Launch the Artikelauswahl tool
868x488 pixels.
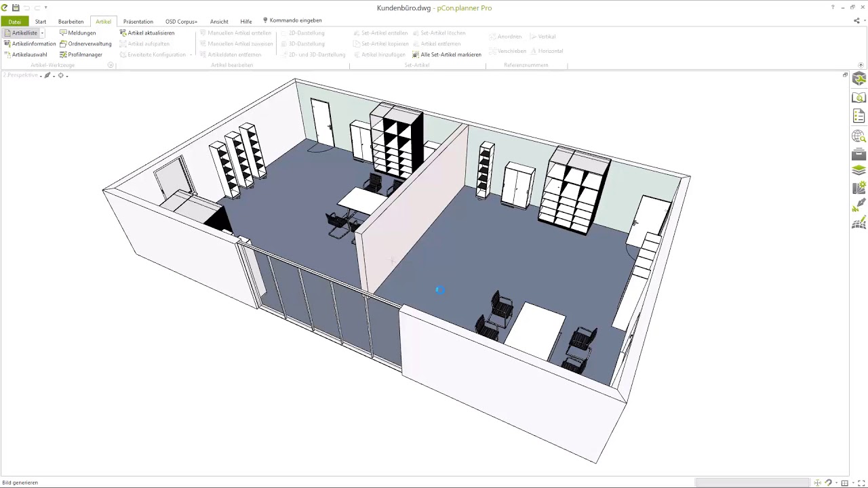26,54
